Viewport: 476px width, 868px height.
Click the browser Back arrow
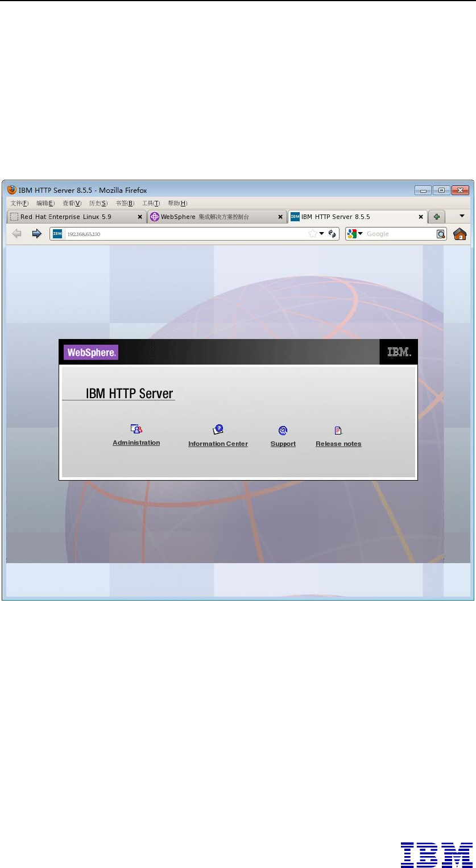16,234
